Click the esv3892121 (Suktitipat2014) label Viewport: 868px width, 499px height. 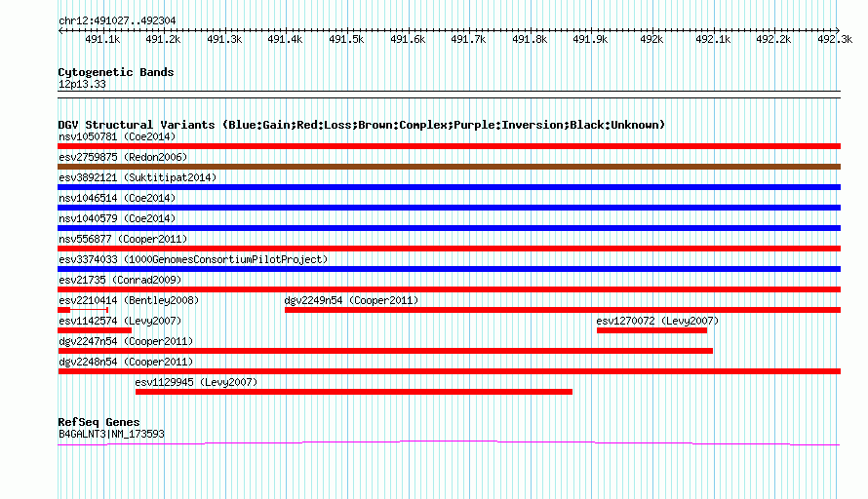[x=138, y=177]
